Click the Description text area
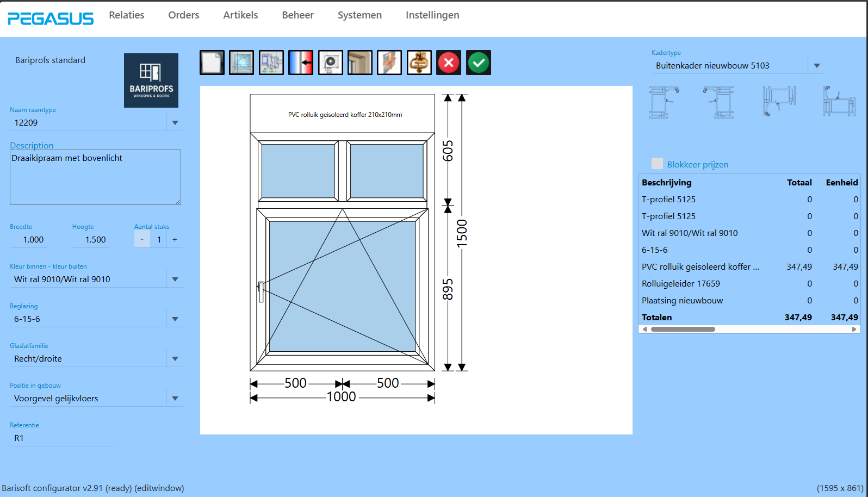Screen dimensions: 868x497 [x=95, y=177]
